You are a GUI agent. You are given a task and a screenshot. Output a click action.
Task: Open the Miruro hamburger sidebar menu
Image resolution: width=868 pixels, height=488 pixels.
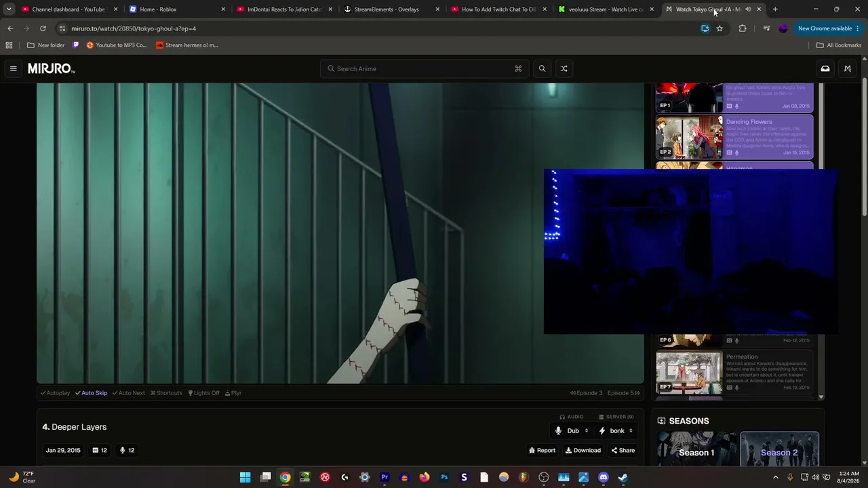coord(13,68)
